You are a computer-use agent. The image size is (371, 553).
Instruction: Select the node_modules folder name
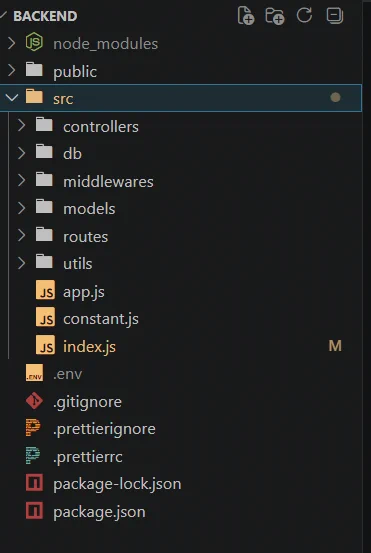point(105,44)
